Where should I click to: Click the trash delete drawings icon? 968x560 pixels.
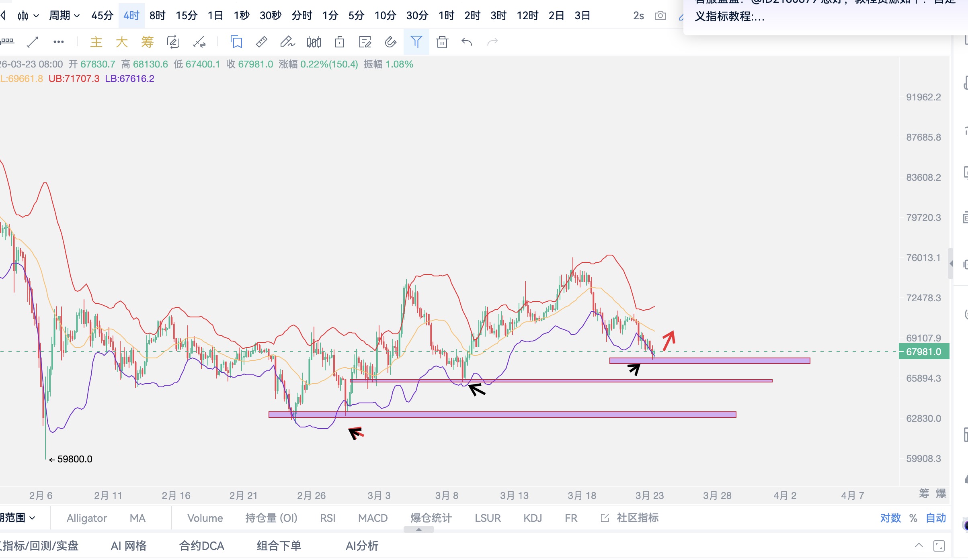pyautogui.click(x=442, y=42)
